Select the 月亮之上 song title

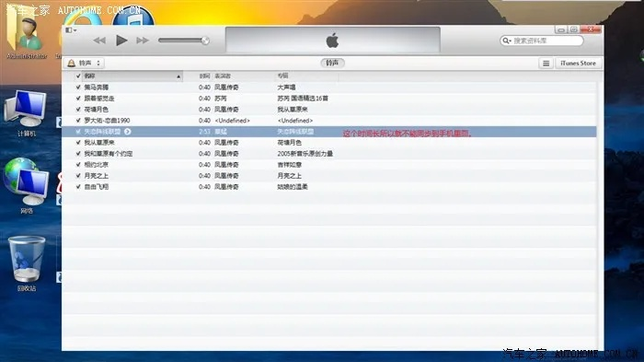click(x=97, y=176)
